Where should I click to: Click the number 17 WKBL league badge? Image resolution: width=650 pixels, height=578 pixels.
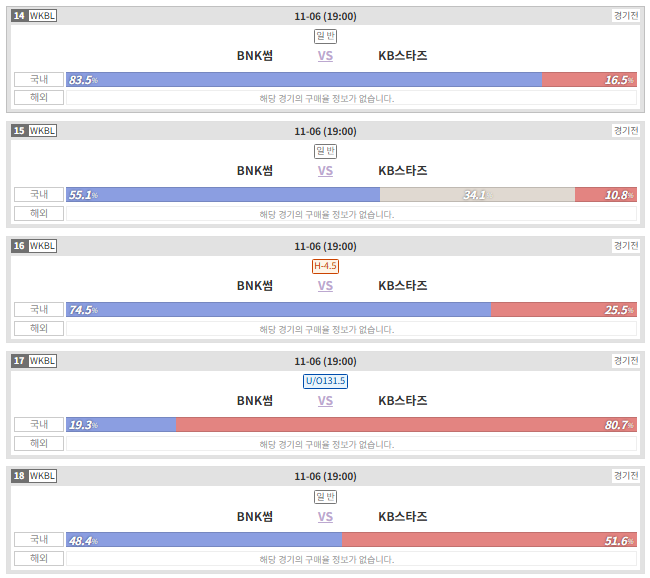pyautogui.click(x=34, y=361)
